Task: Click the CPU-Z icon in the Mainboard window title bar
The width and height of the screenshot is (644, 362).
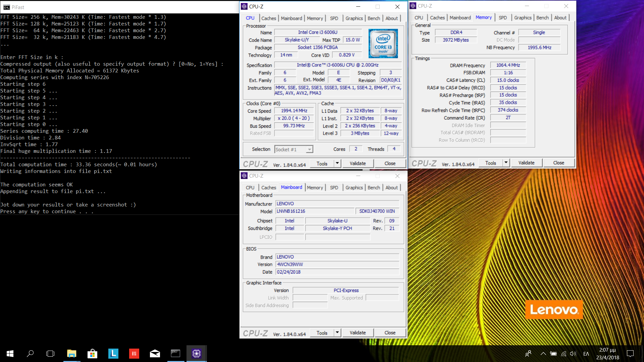Action: [245, 176]
